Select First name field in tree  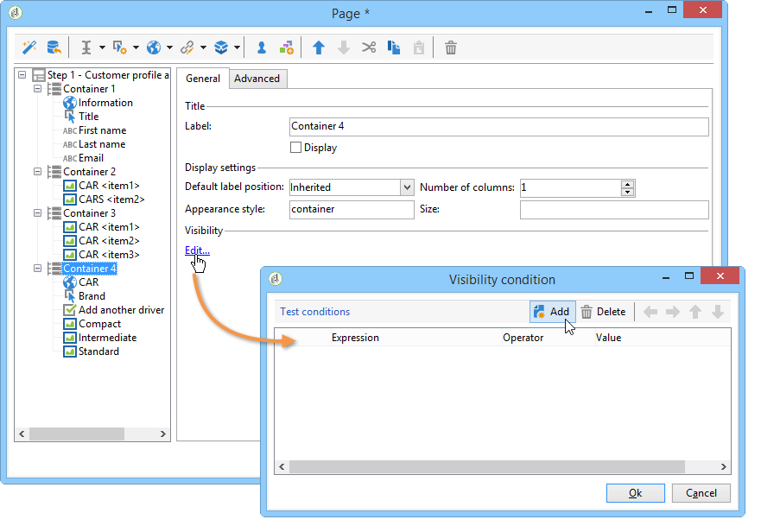[x=102, y=130]
